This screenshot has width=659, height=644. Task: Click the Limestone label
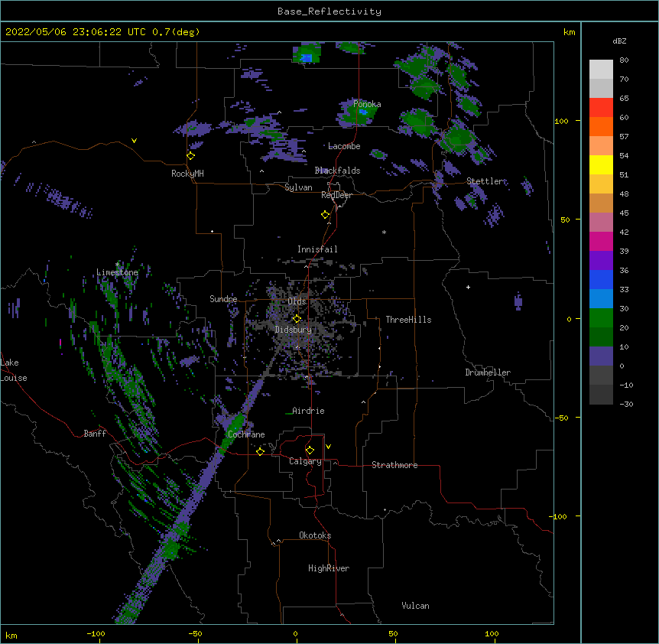click(x=117, y=272)
